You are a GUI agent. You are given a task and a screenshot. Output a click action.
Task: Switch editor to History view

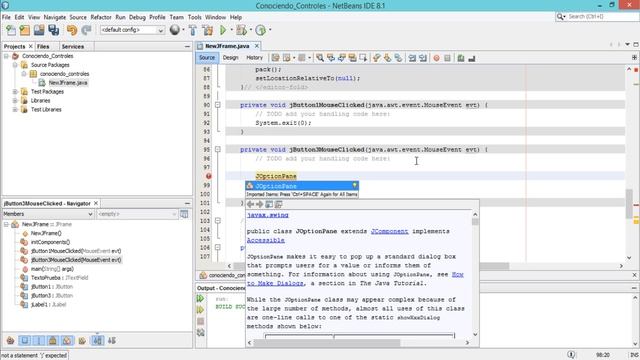[x=254, y=58]
